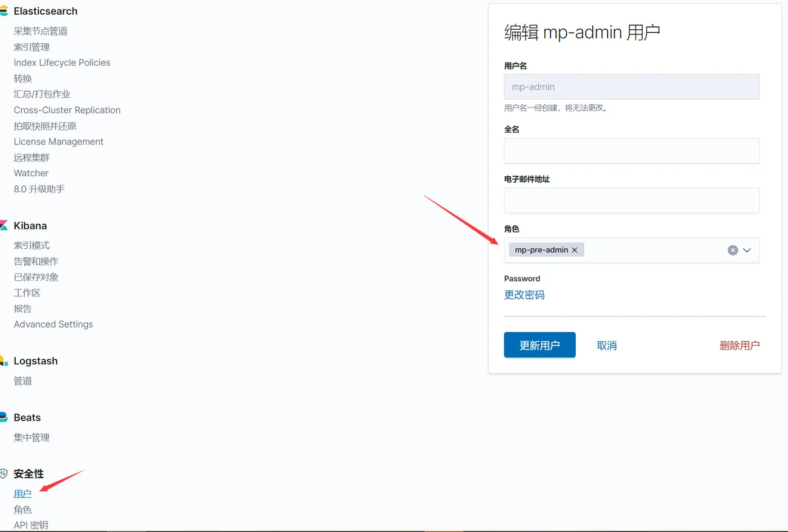This screenshot has width=788, height=532.
Task: Remove the mp-pre-admin role tag
Action: (575, 250)
